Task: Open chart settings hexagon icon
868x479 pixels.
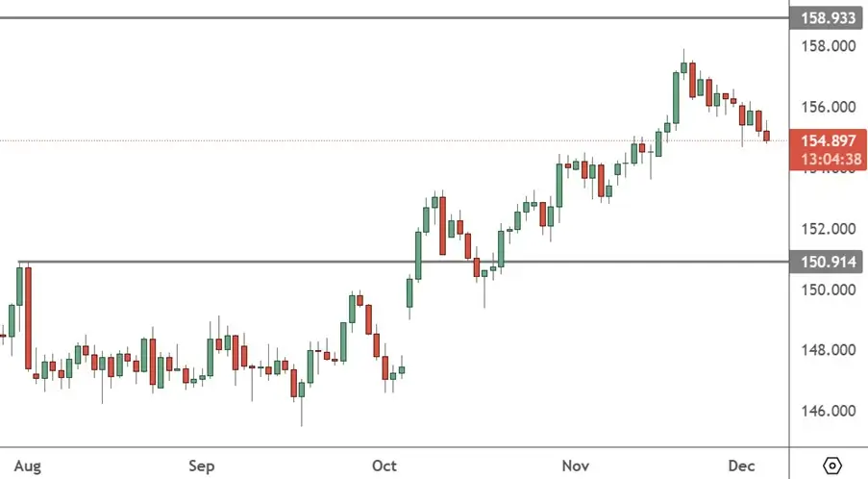Action: pyautogui.click(x=832, y=466)
